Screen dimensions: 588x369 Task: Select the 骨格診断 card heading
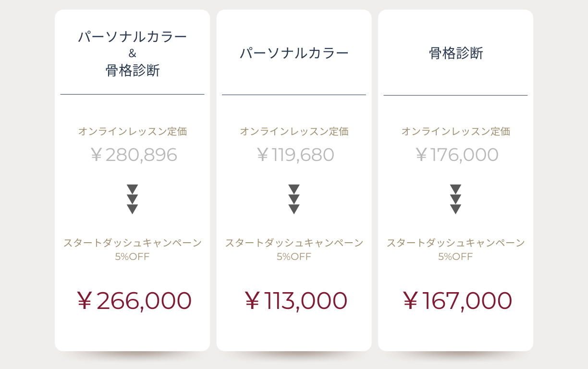pos(456,53)
